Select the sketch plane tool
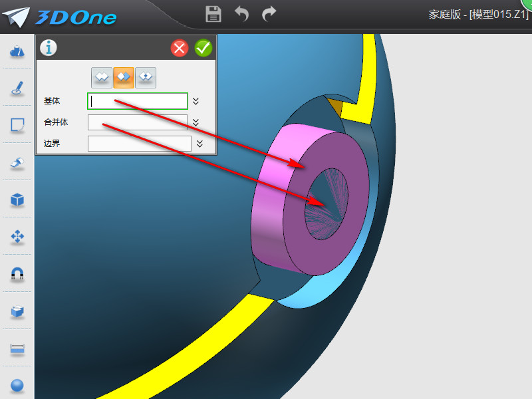 tap(17, 124)
